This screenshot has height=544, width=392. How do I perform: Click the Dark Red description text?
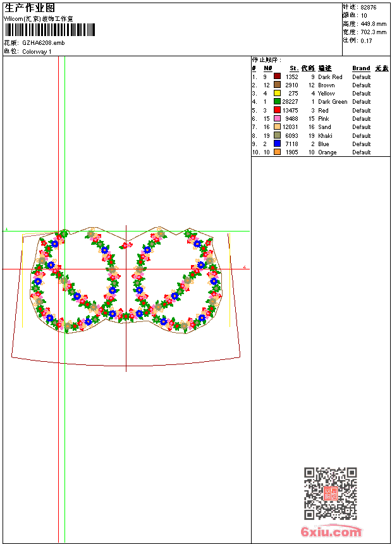tap(330, 77)
